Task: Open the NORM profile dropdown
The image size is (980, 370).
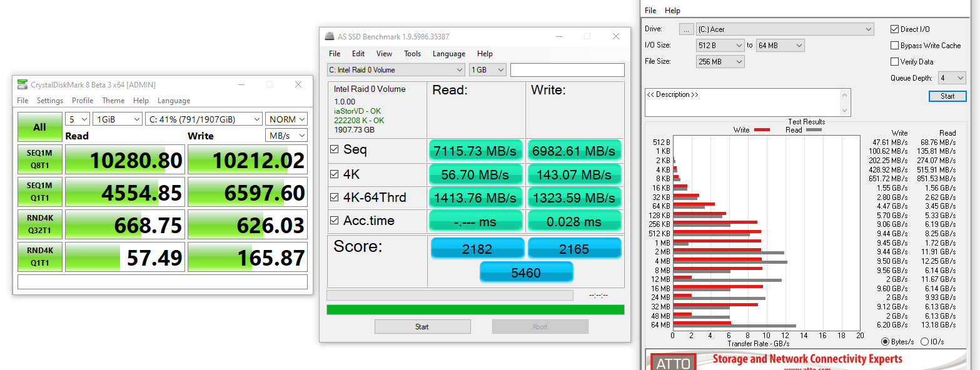Action: point(286,119)
